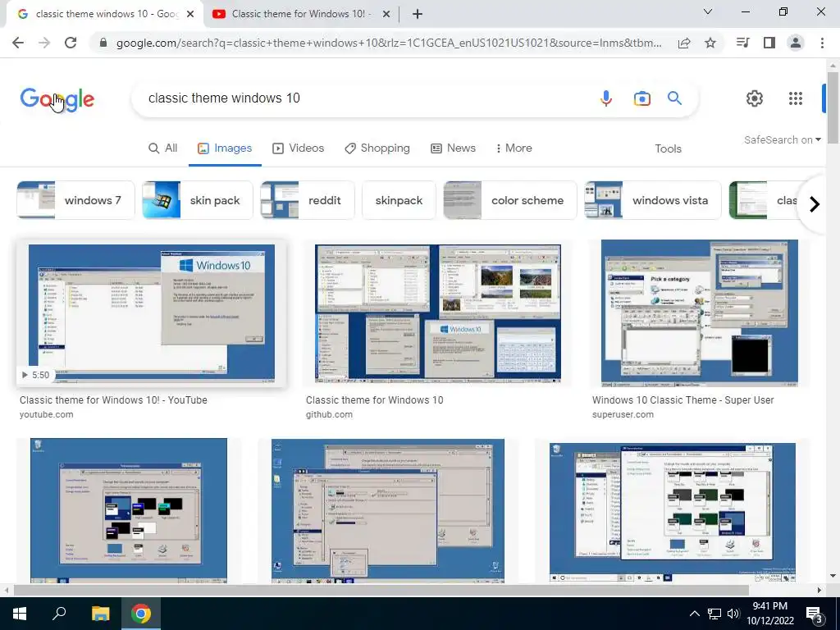The width and height of the screenshot is (840, 630).
Task: Select the Images tab
Action: [x=225, y=148]
